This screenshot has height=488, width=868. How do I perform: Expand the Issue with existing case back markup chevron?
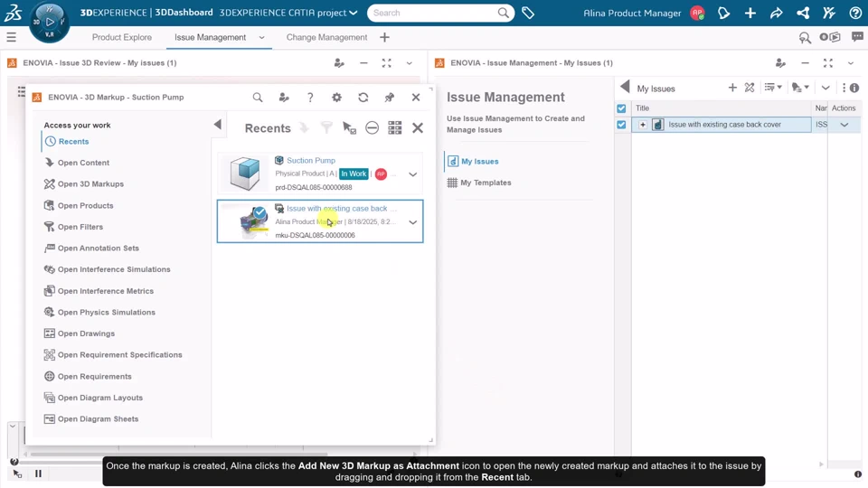pyautogui.click(x=413, y=222)
